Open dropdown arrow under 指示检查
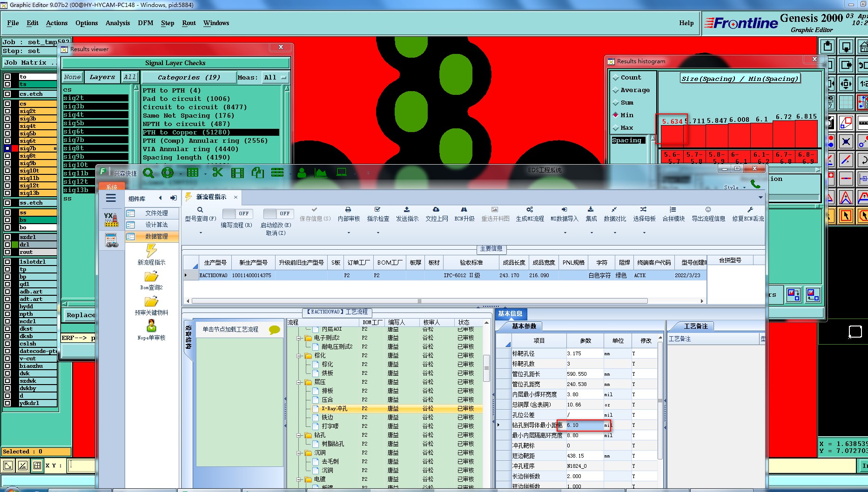The width and height of the screenshot is (868, 492). (x=378, y=233)
